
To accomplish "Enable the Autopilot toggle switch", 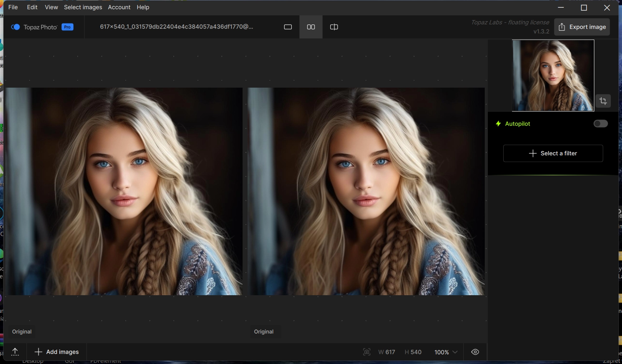I will (x=600, y=124).
